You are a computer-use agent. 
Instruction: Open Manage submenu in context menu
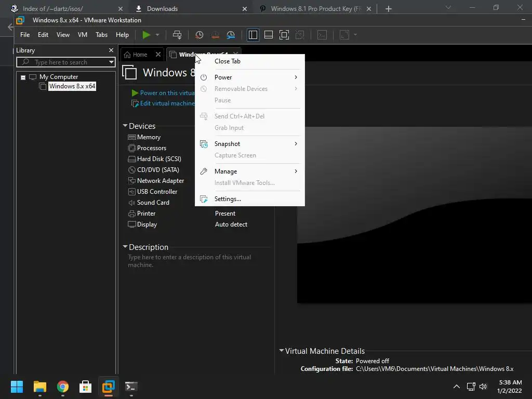coord(250,171)
